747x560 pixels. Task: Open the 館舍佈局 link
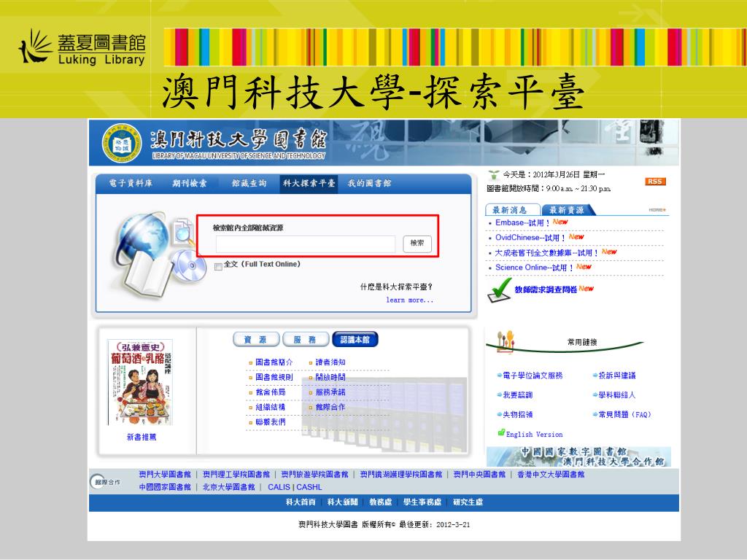271,392
